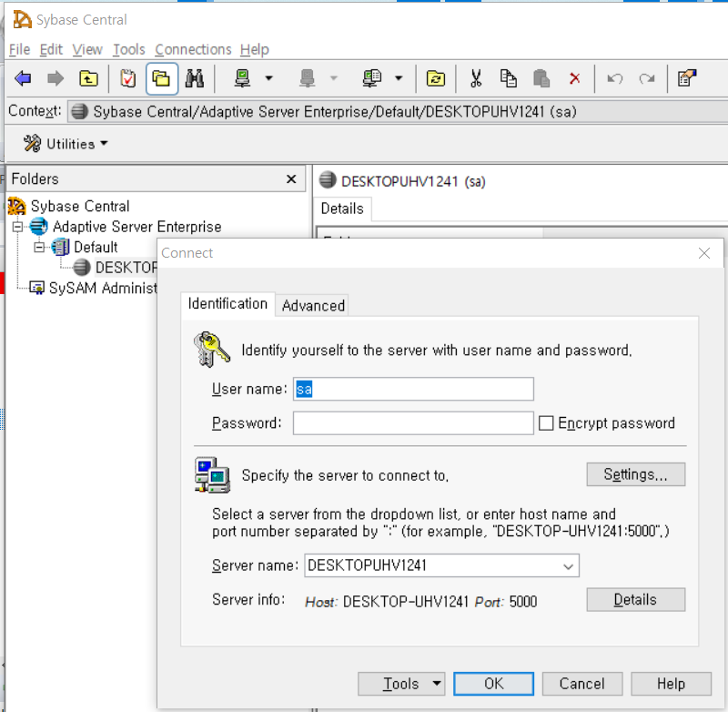Click the Copy toolbar icon

click(509, 78)
